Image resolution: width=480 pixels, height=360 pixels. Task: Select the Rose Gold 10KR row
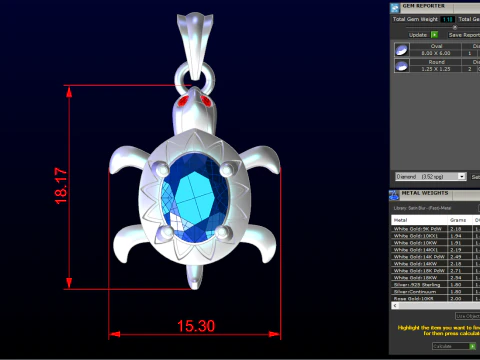(435, 299)
